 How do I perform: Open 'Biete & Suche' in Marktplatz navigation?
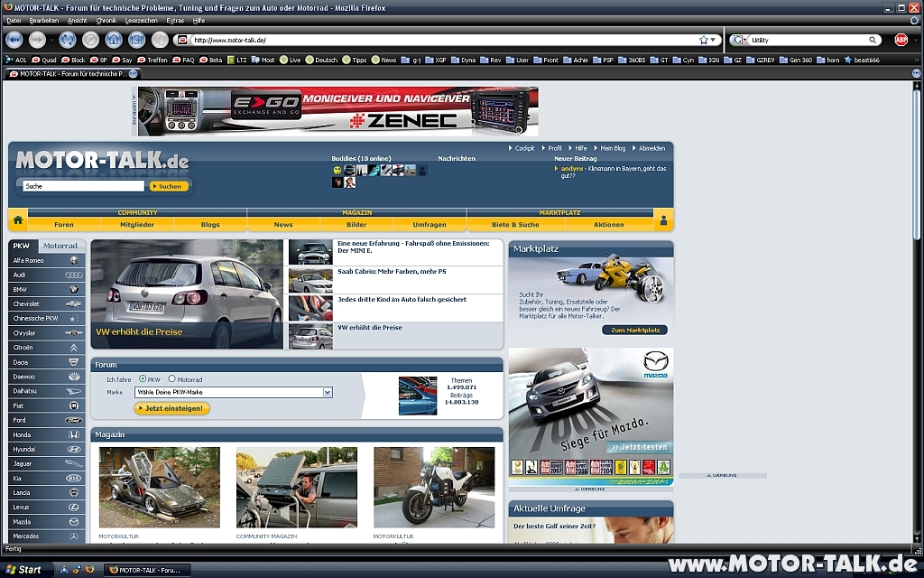[x=515, y=224]
